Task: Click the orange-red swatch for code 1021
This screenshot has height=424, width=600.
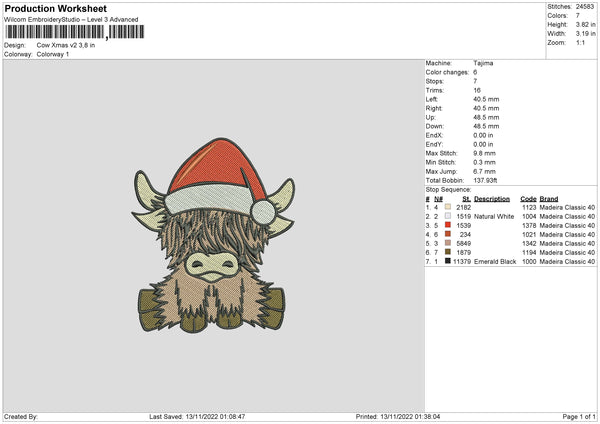Action: 448,234
